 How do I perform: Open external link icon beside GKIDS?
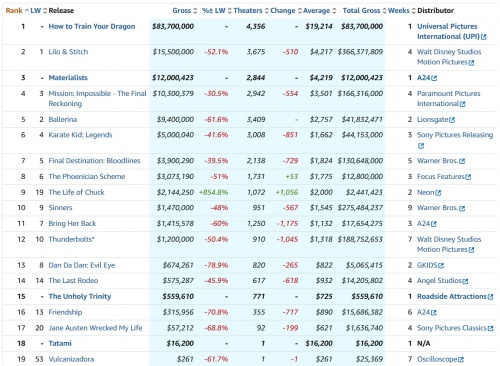[441, 266]
